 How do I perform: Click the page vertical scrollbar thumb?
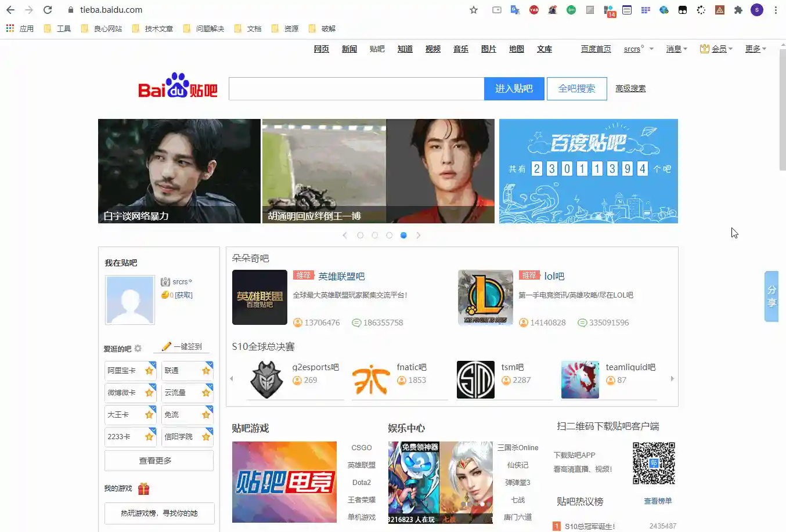[782, 110]
